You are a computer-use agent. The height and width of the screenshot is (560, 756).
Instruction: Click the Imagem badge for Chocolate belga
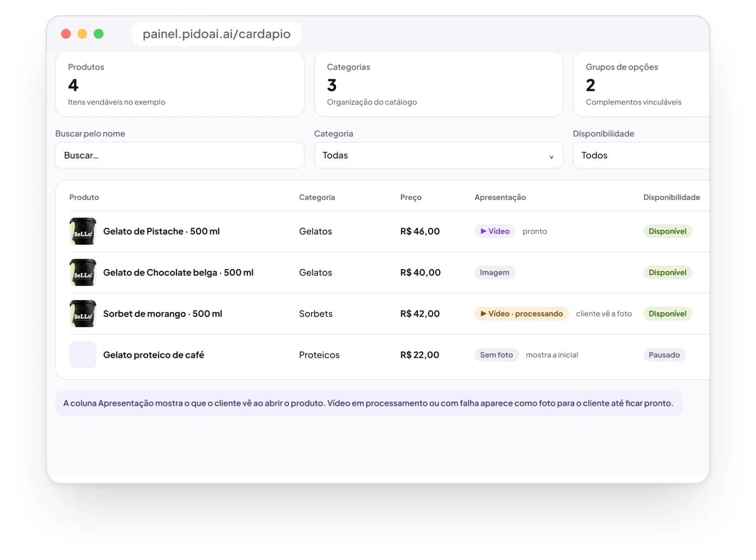pyautogui.click(x=495, y=272)
